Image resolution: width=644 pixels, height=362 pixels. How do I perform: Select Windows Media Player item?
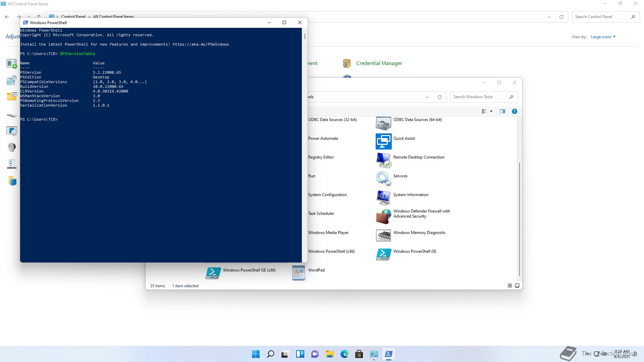328,233
